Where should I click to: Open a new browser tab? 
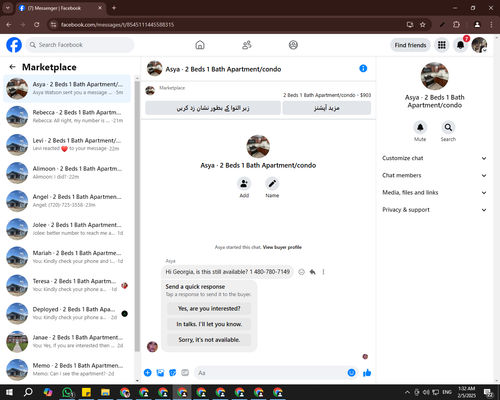pyautogui.click(x=114, y=8)
